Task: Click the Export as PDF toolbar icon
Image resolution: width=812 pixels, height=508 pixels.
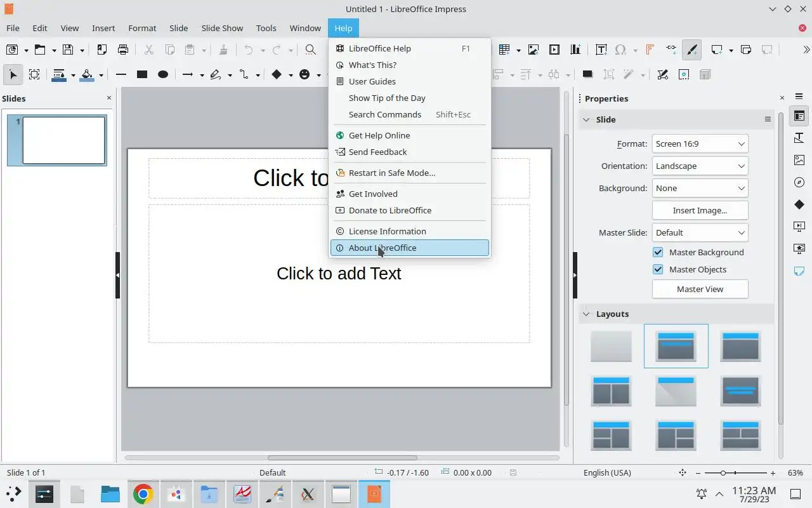Action: point(101,50)
